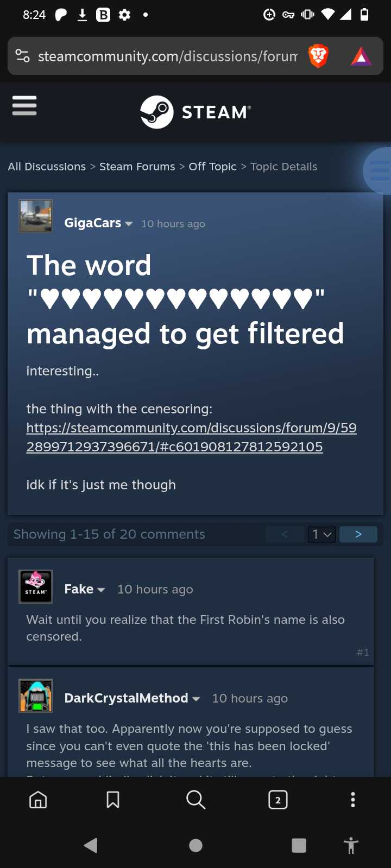Viewport: 391px width, 868px height.
Task: Open Brave Rewards triangle icon
Action: pyautogui.click(x=361, y=56)
